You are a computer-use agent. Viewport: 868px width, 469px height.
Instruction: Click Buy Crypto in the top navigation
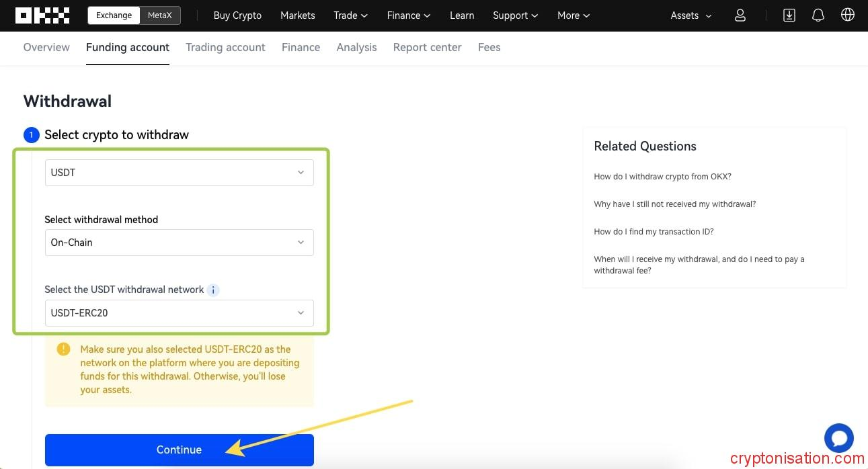[237, 15]
